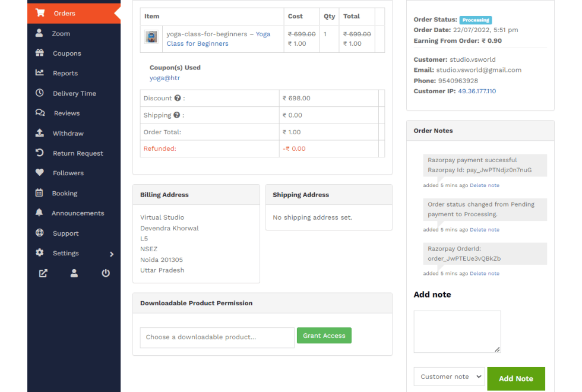This screenshot has width=582, height=392.
Task: Click the Order Notes panel heading
Action: tap(433, 131)
